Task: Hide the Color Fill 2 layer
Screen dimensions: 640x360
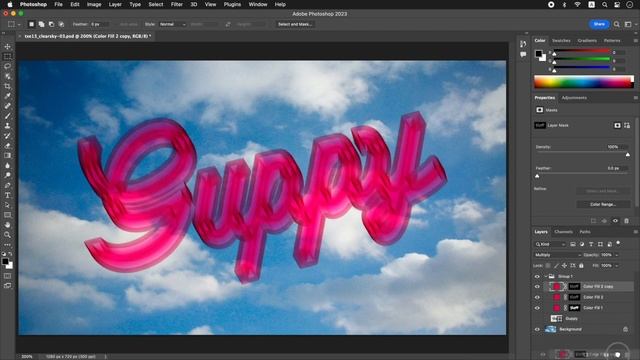Action: [537, 297]
